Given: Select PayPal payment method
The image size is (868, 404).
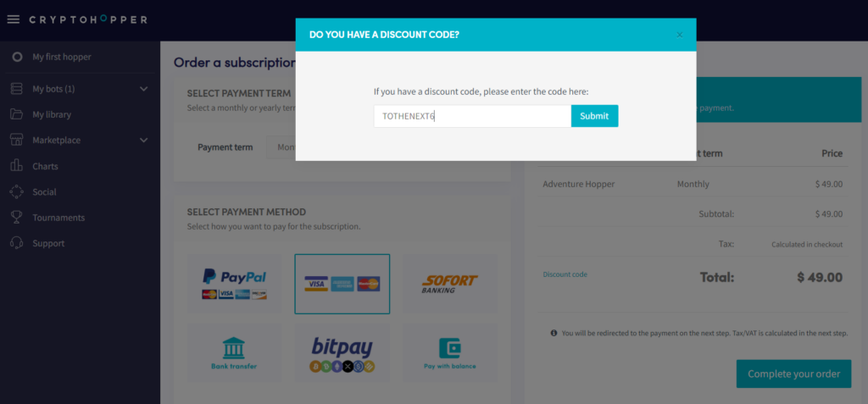Looking at the screenshot, I should tap(234, 284).
